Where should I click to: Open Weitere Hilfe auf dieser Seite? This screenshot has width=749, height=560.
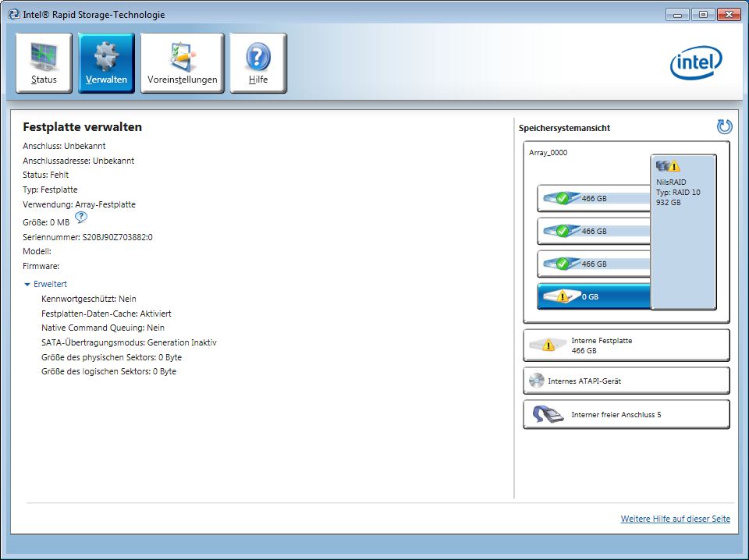(675, 519)
